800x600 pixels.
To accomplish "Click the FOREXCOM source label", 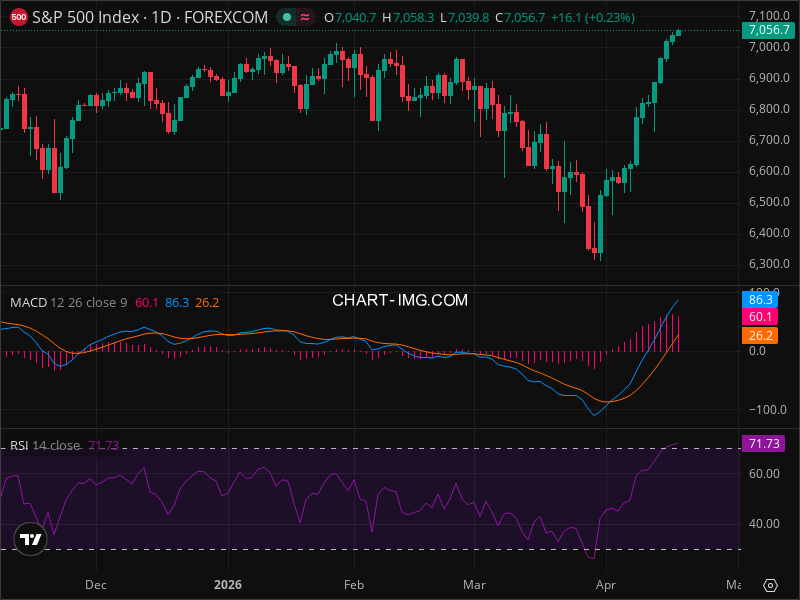I will [226, 17].
